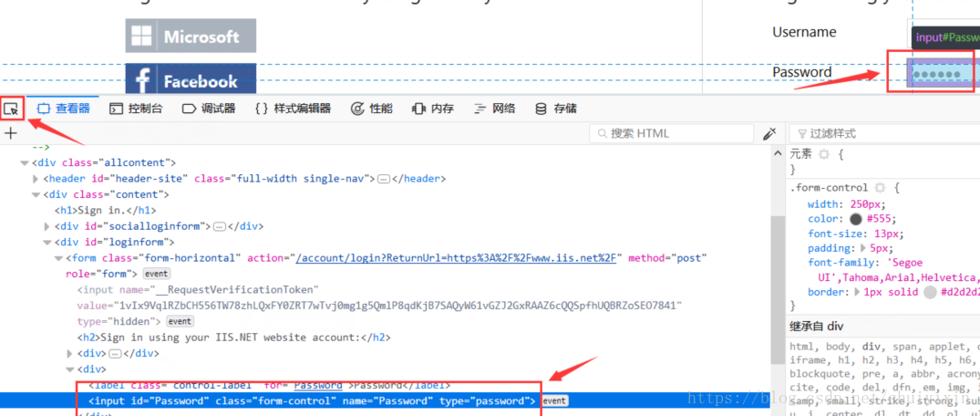This screenshot has width=980, height=416.
Task: Click the ellipsis badge in socialloginform div
Action: coord(219,226)
